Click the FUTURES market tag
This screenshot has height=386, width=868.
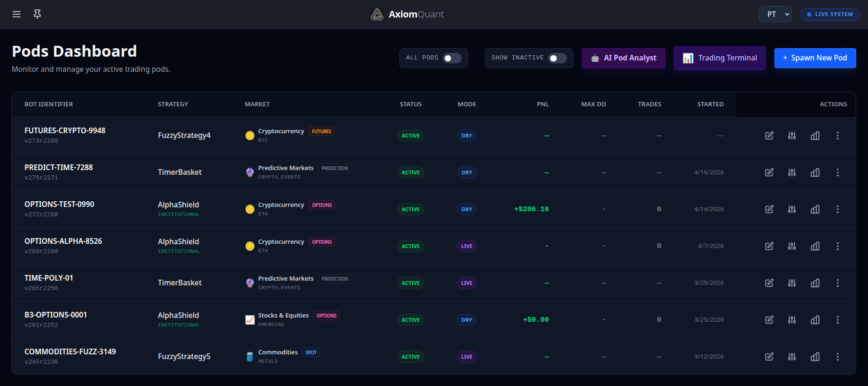tap(321, 131)
